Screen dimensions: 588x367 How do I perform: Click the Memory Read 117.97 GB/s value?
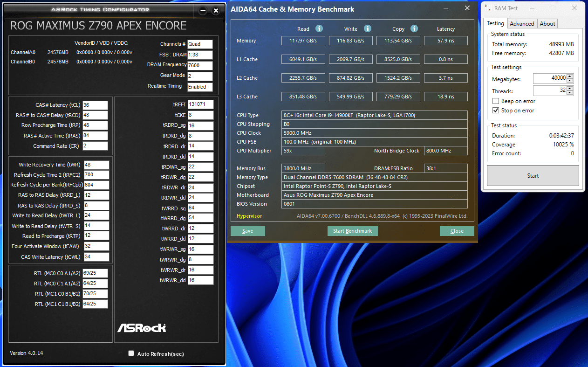click(x=303, y=41)
